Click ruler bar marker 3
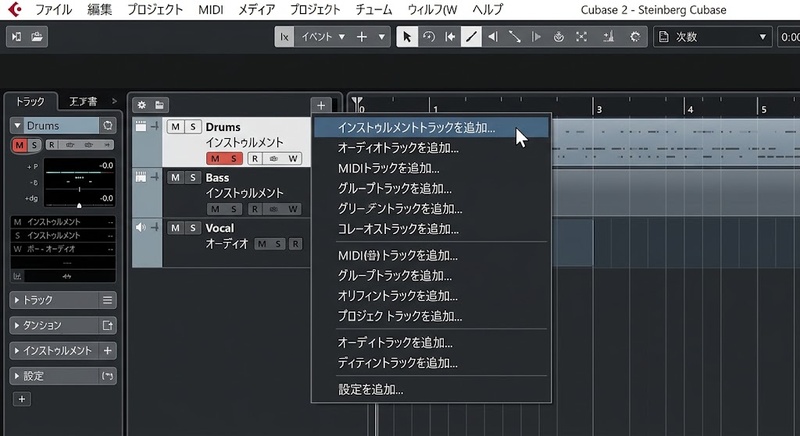800x436 pixels. (x=599, y=109)
